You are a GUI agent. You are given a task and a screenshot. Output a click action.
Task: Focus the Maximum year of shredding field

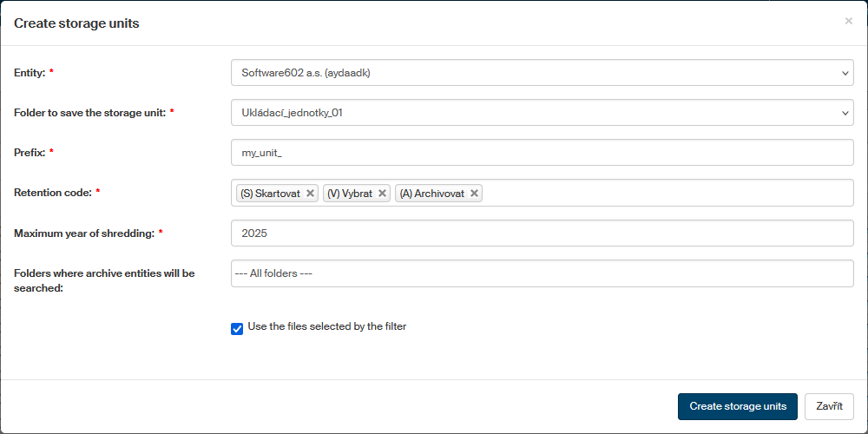(x=542, y=233)
